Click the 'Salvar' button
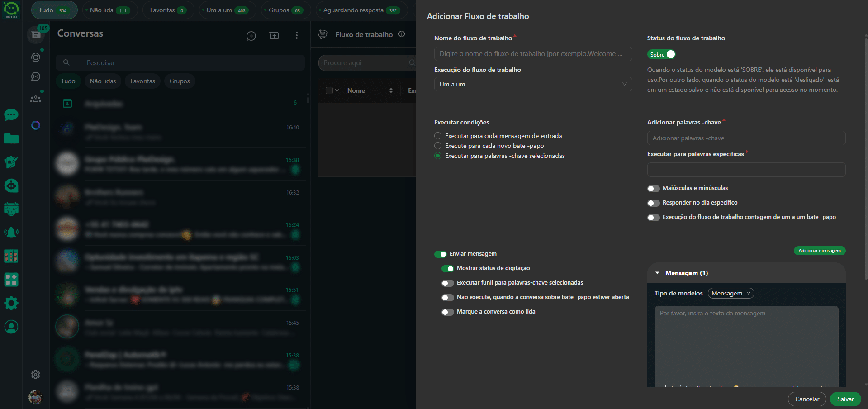Viewport: 868px width, 409px height. [x=845, y=399]
